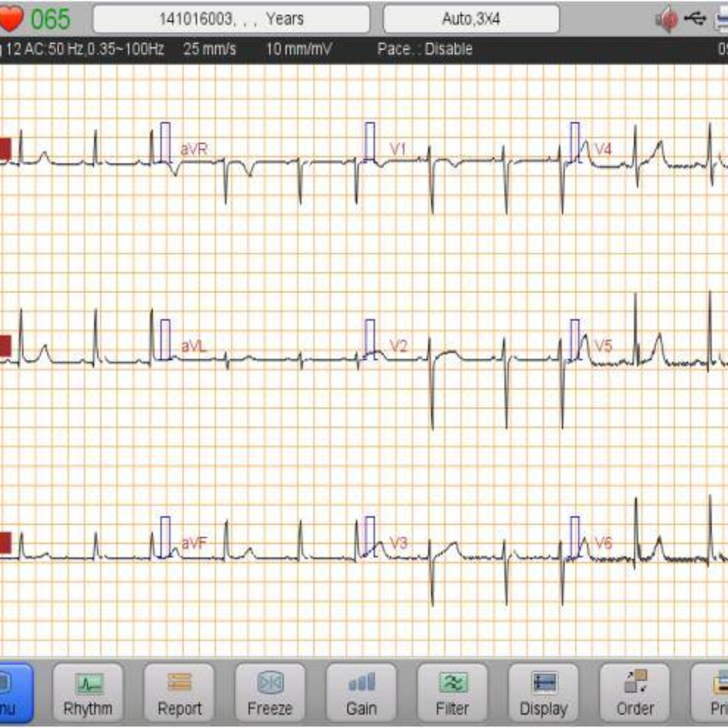Select the aVR lead label

pos(194,149)
